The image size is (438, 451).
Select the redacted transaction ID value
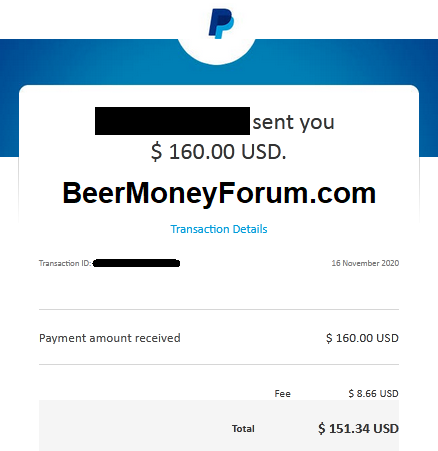(136, 263)
